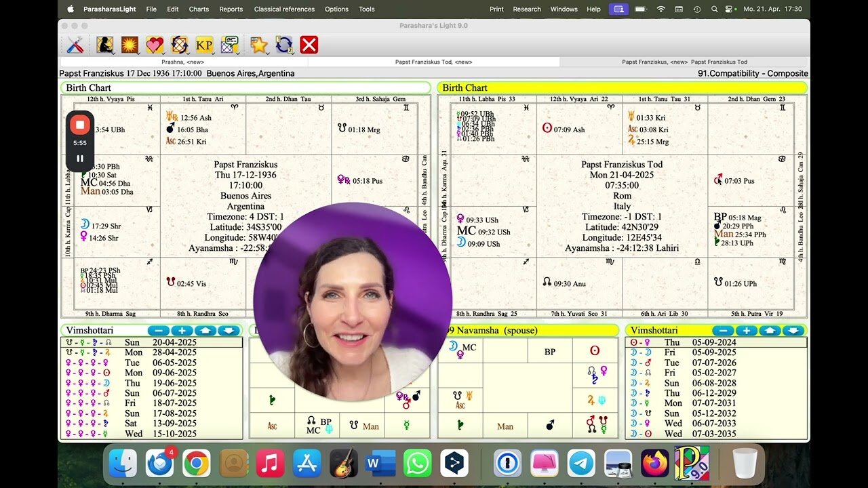Open the App Store from the Dock
Viewport: 868px width, 488px height.
point(307,464)
